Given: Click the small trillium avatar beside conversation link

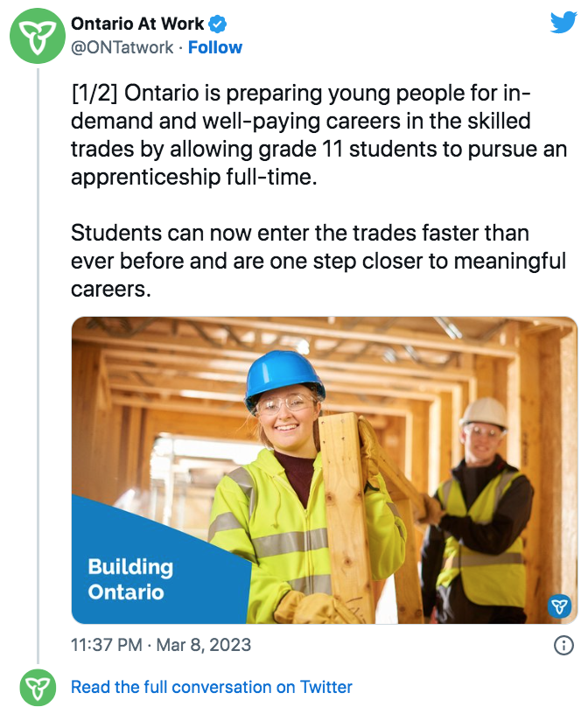Looking at the screenshot, I should 35,687.
